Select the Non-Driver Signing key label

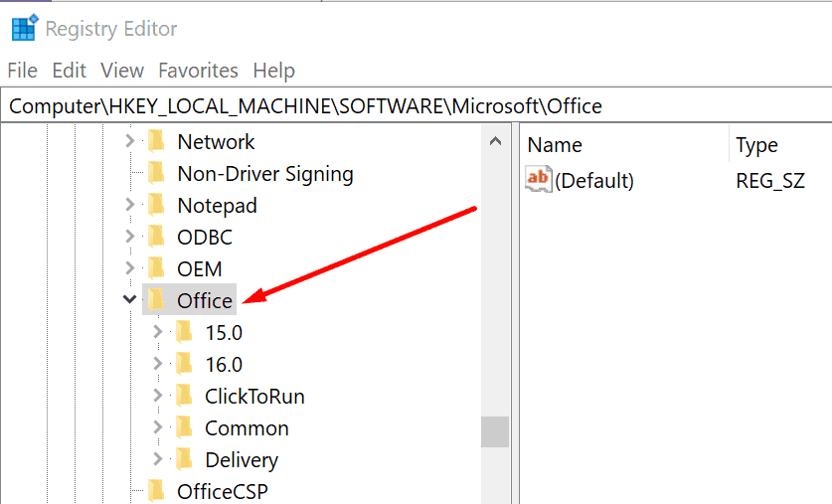(x=265, y=174)
